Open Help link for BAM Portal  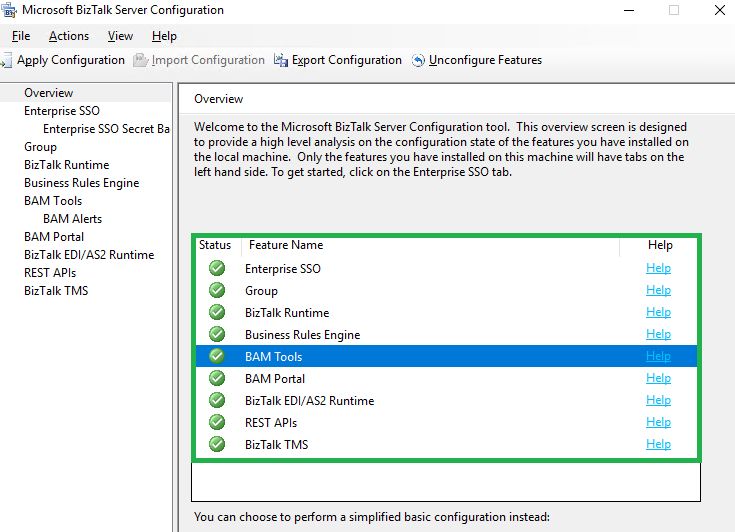658,378
